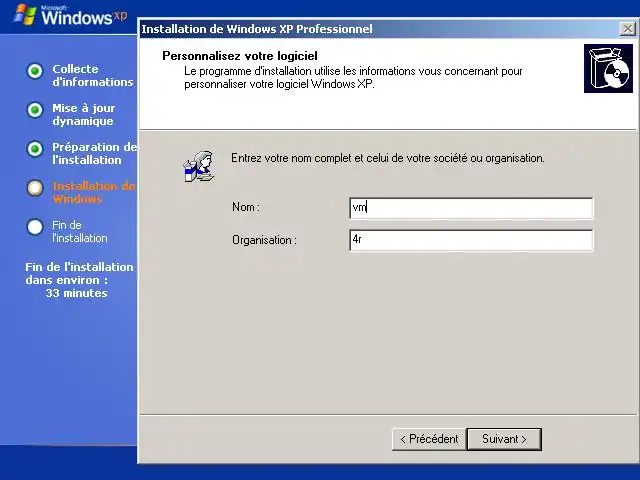Click the user personalization icon

pos(198,167)
